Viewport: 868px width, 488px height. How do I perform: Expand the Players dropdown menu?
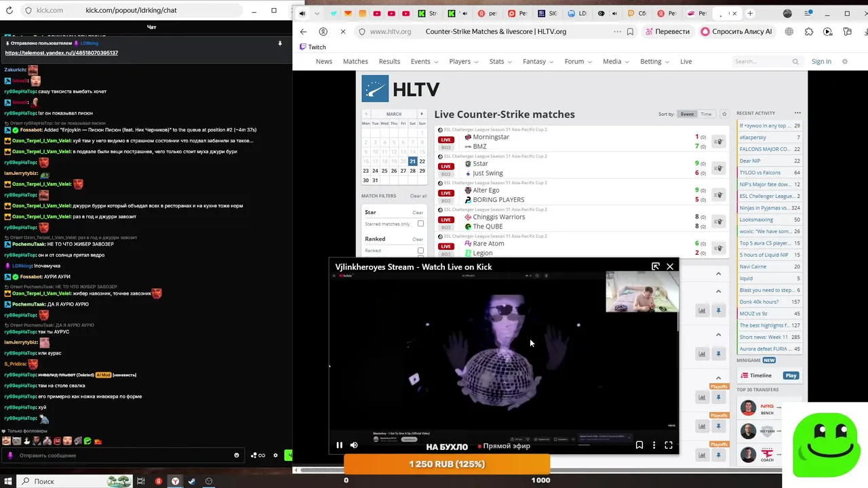pos(464,61)
